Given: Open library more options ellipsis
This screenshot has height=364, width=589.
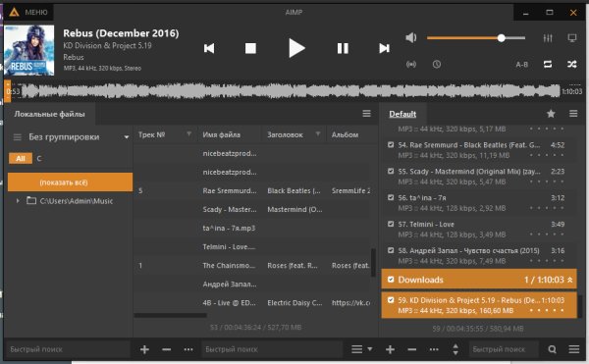Looking at the screenshot, I should coord(188,349).
